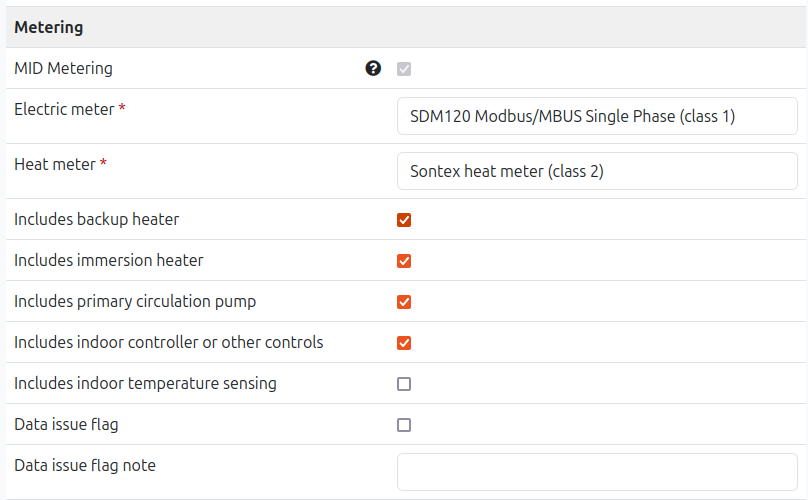Uncheck the Includes immersion heater checkbox

click(404, 261)
